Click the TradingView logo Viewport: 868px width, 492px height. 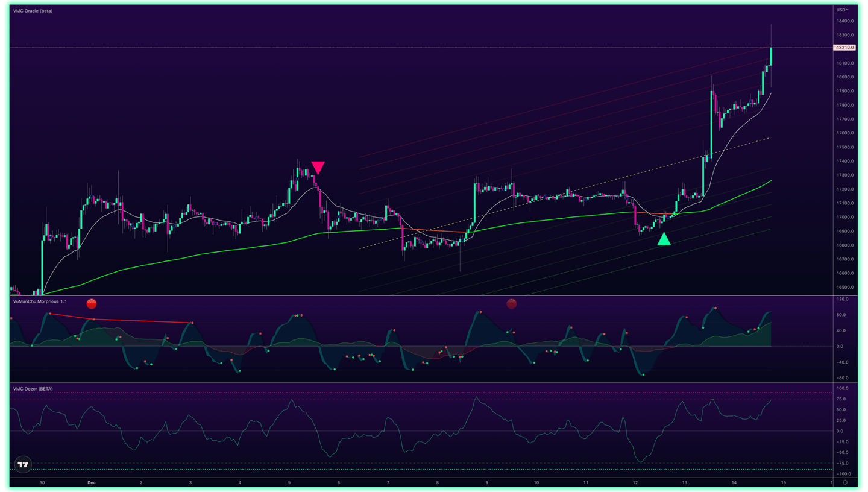[x=23, y=465]
